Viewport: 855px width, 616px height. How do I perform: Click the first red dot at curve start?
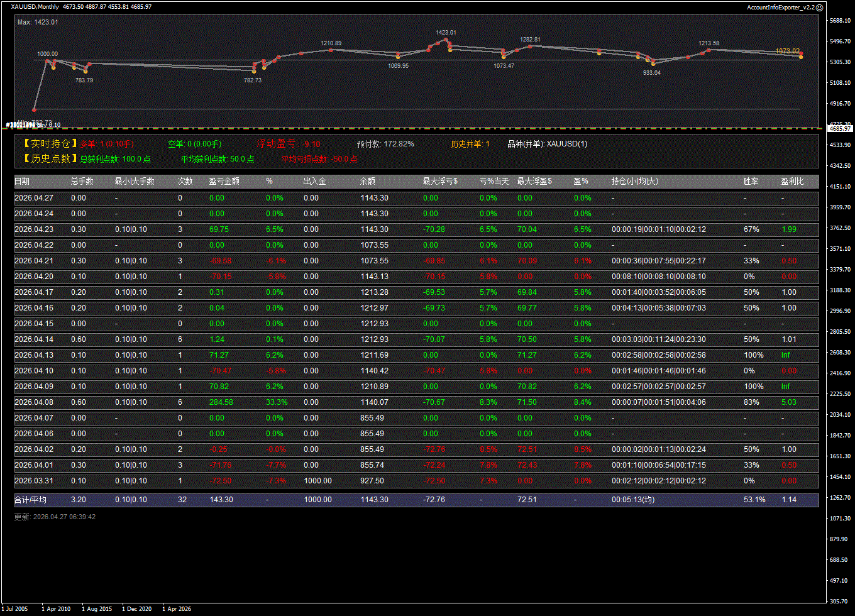tap(35, 110)
